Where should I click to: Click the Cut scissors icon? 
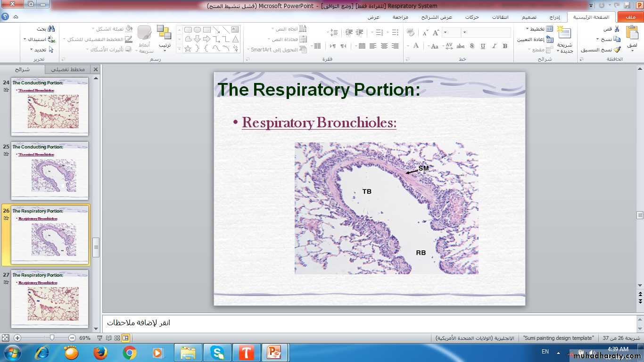coord(617,29)
